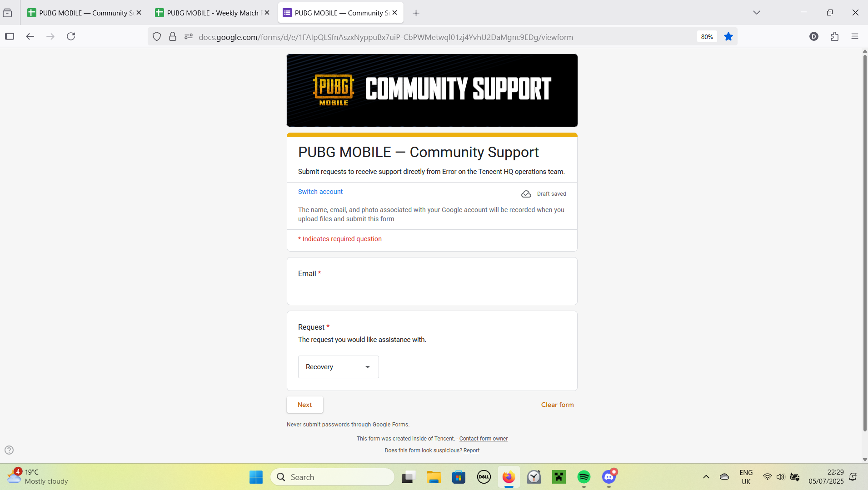Image resolution: width=868 pixels, height=490 pixels.
Task: Open tracking protection shield icon
Action: tap(157, 36)
